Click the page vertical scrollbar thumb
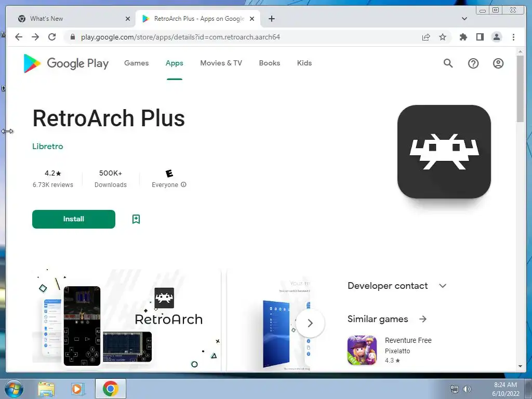Image resolution: width=532 pixels, height=399 pixels. tap(520, 88)
